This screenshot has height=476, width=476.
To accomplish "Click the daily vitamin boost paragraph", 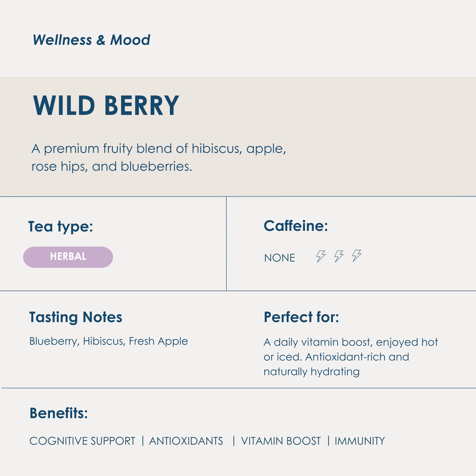I will (x=350, y=357).
